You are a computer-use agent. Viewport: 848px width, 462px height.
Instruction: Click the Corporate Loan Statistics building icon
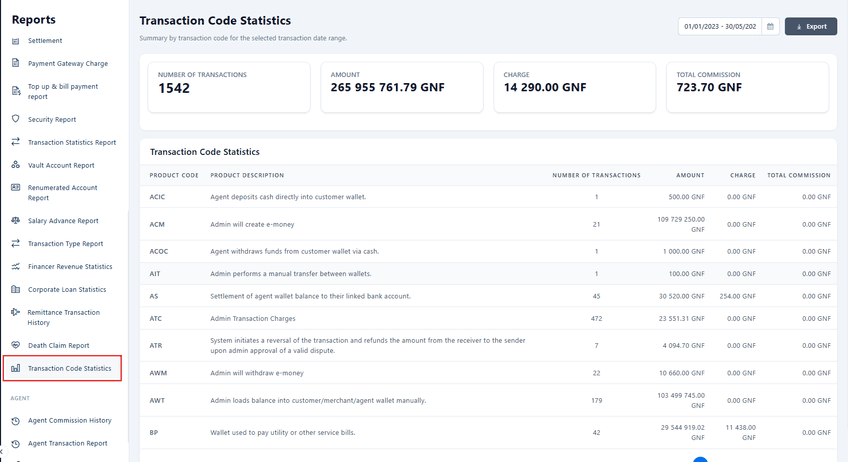(x=16, y=289)
